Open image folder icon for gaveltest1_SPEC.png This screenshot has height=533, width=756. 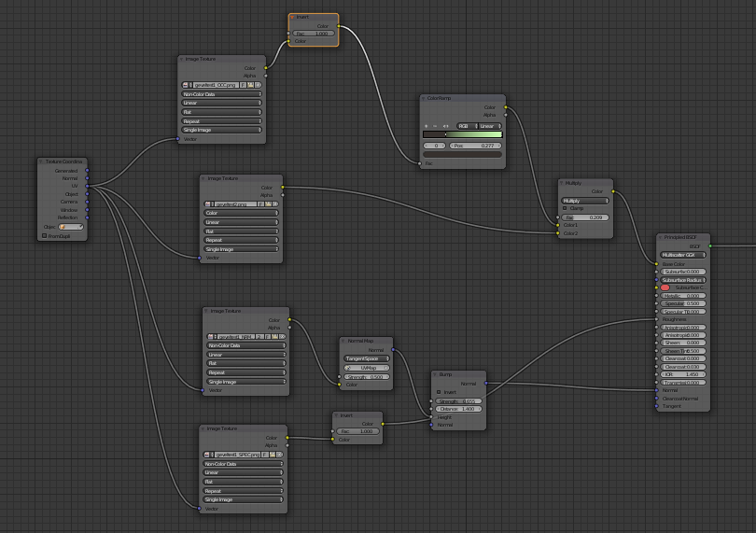pyautogui.click(x=273, y=455)
